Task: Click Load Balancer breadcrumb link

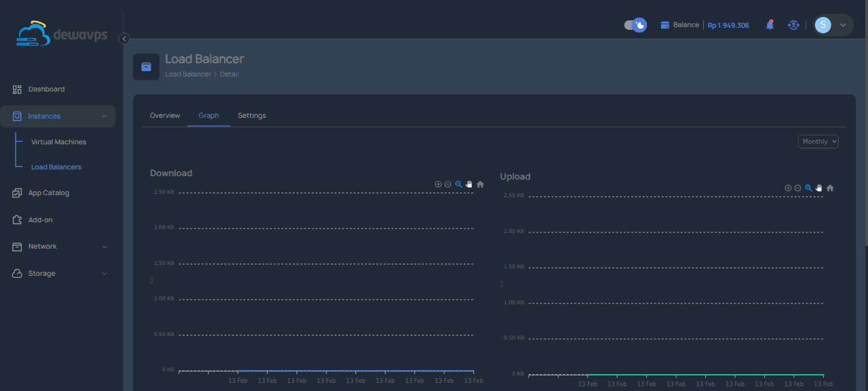Action: coord(188,75)
